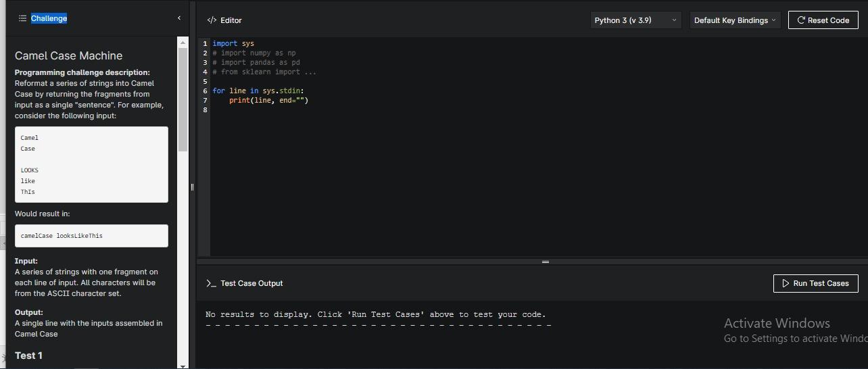
Task: Click the Reset Code button
Action: point(823,20)
